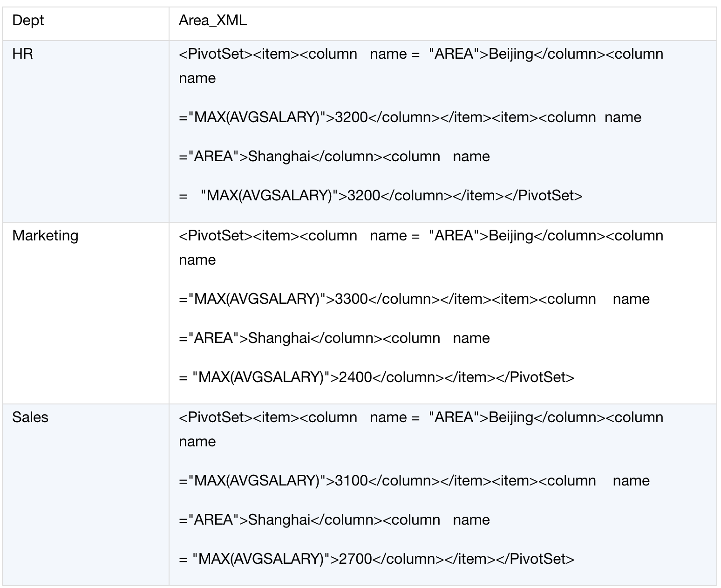Click the Dept column header

pos(28,20)
